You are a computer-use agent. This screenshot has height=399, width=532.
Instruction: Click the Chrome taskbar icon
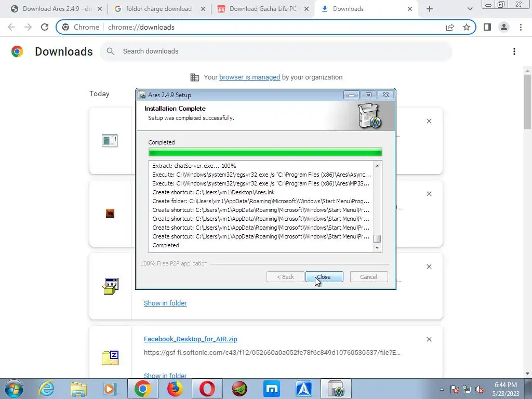142,389
